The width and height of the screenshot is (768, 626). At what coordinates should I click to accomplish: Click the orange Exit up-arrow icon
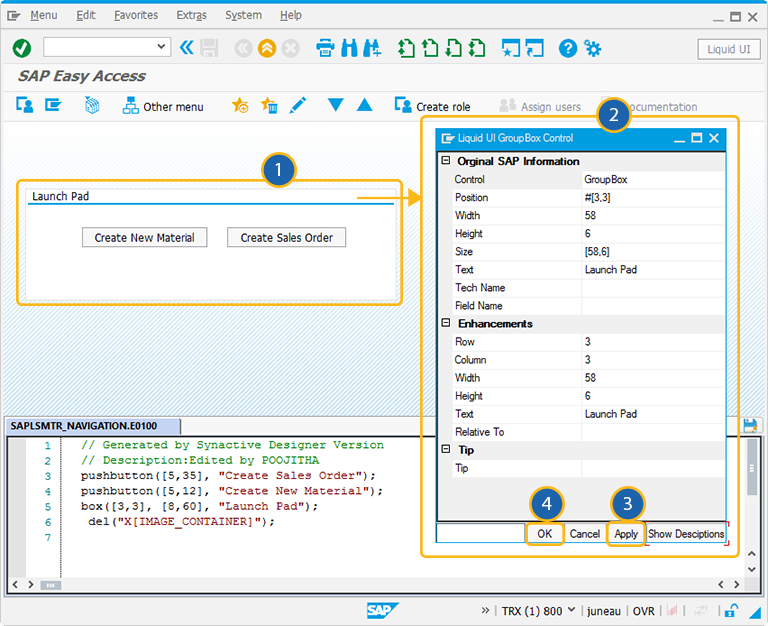click(x=267, y=48)
